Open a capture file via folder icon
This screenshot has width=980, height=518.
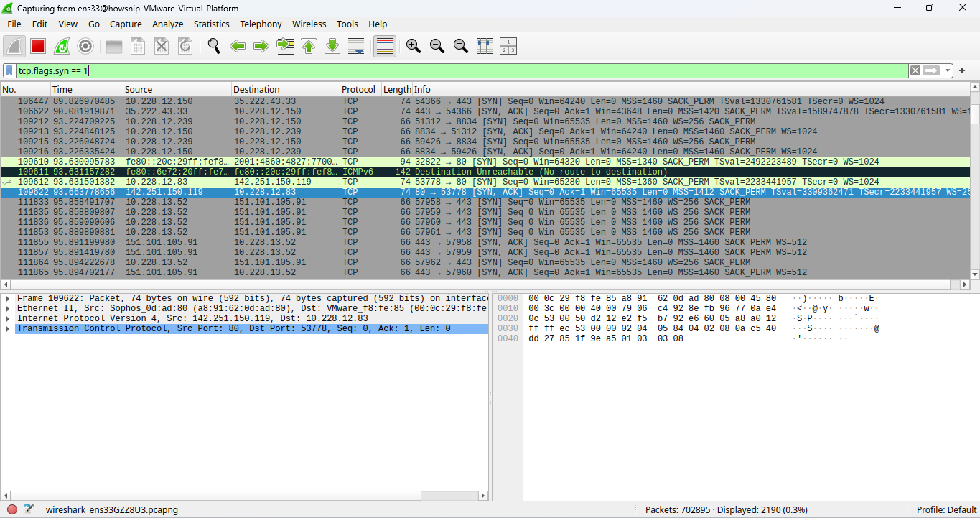(114, 47)
